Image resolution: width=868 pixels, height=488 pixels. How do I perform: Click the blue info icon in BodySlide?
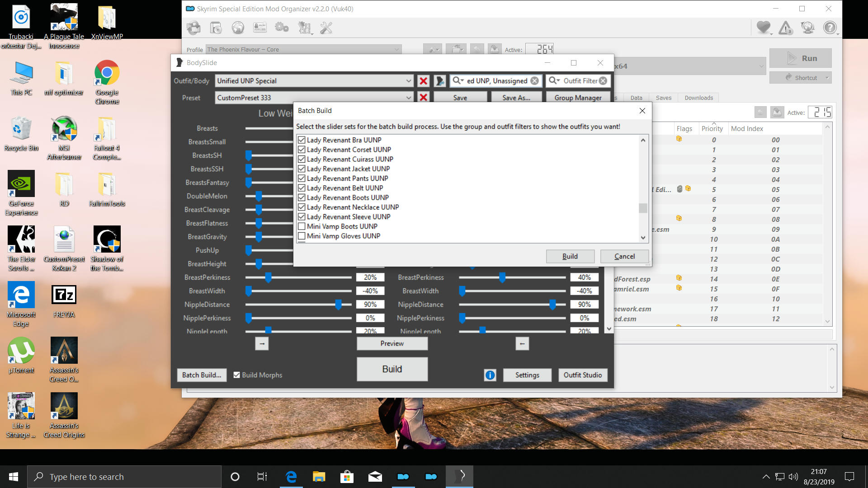490,375
